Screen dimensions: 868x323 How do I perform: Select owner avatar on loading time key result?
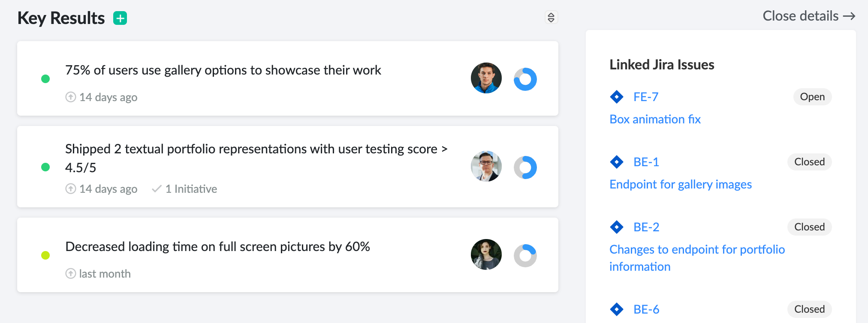486,254
